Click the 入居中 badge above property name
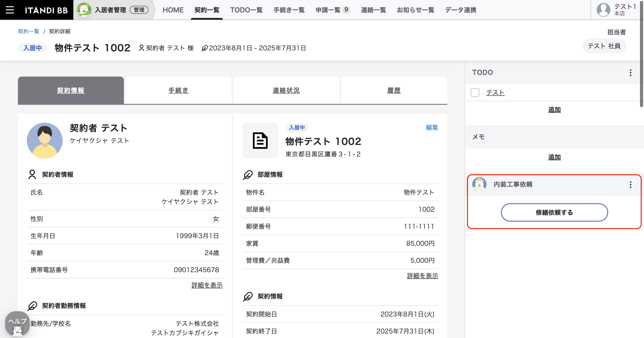 297,127
